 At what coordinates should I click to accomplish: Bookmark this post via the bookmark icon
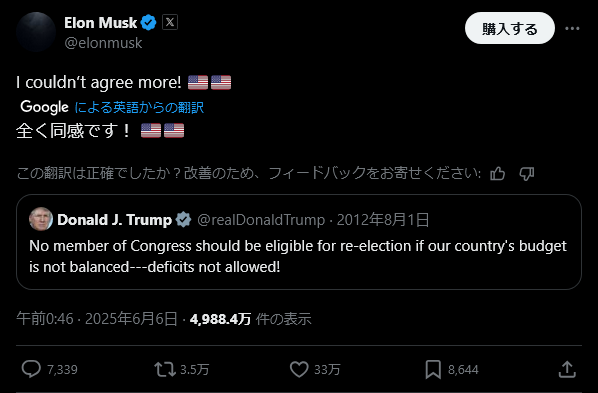433,369
